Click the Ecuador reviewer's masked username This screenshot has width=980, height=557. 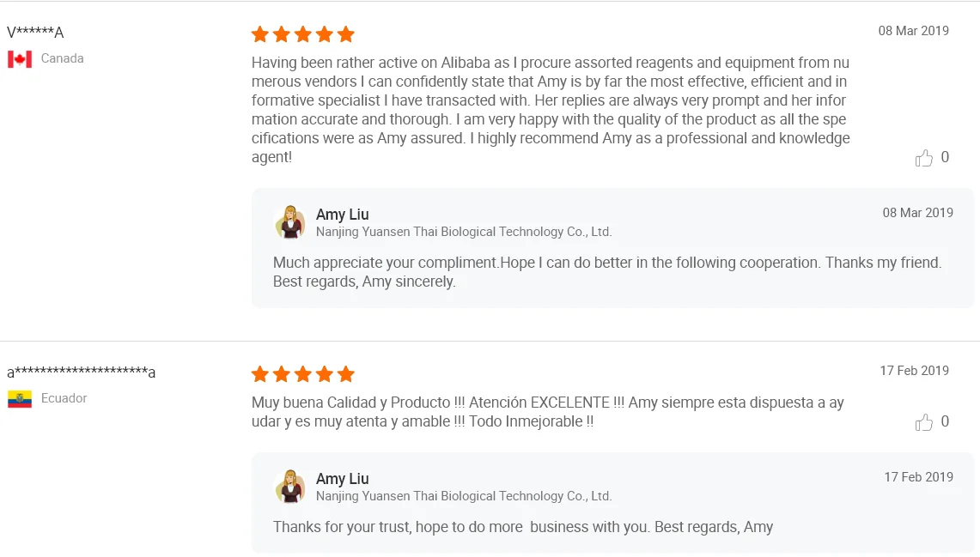82,372
